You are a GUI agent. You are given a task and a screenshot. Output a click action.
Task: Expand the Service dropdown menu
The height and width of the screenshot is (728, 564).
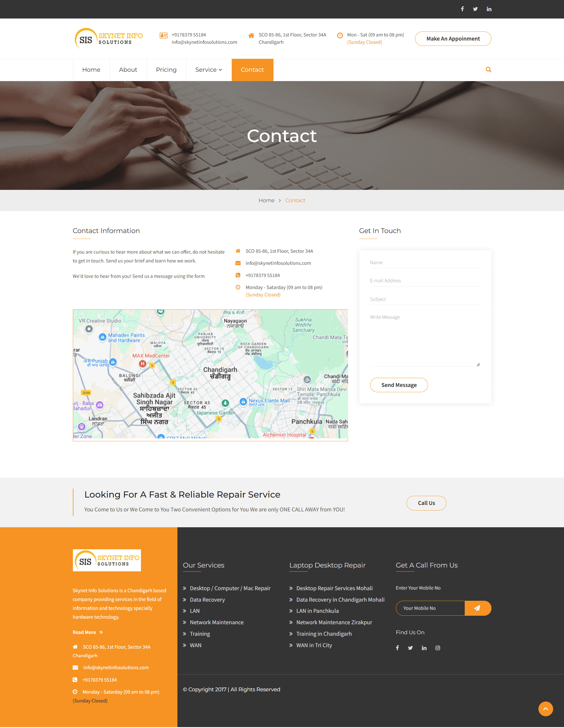209,70
